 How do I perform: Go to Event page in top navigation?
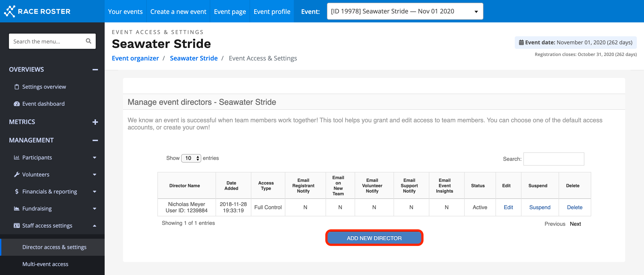point(230,11)
